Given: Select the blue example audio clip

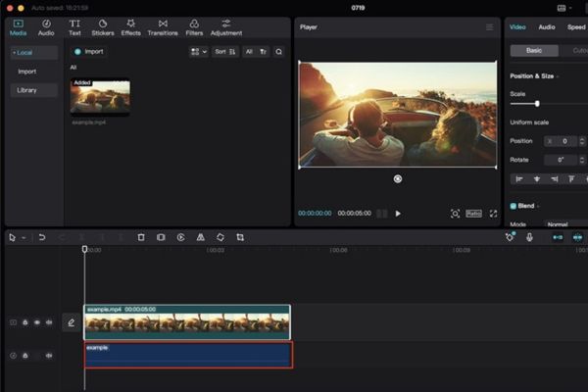Looking at the screenshot, I should (188, 355).
